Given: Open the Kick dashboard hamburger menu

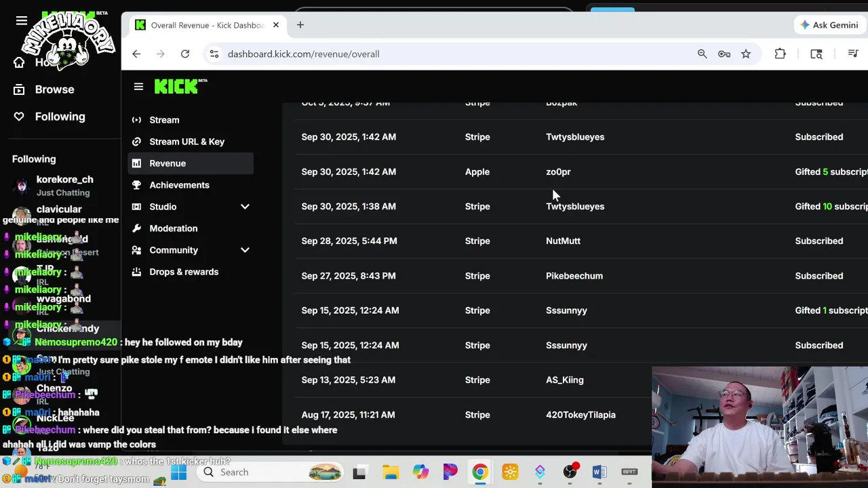Looking at the screenshot, I should 138,87.
